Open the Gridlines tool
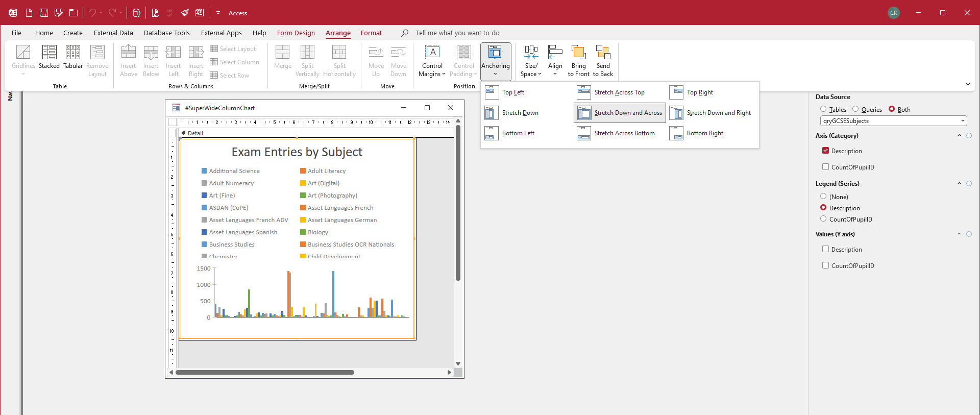Viewport: 980px width, 415px height. coord(23,60)
